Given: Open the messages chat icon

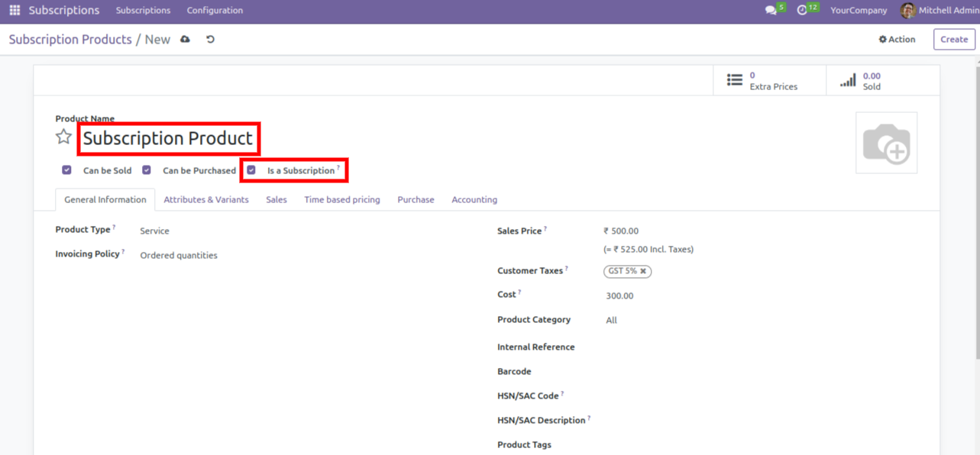Looking at the screenshot, I should [771, 11].
